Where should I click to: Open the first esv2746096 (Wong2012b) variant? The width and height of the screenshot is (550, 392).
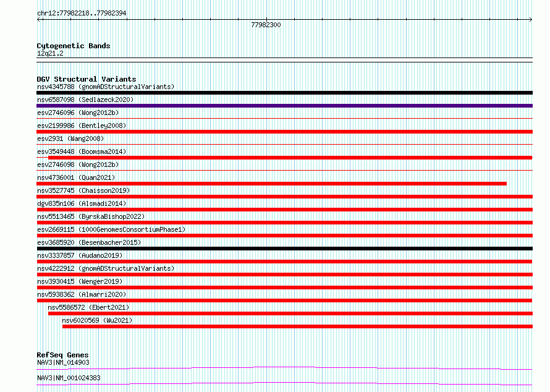(78, 113)
